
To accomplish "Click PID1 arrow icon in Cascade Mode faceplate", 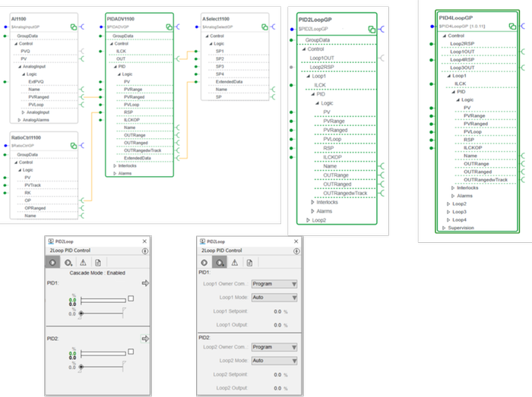I will point(145,283).
